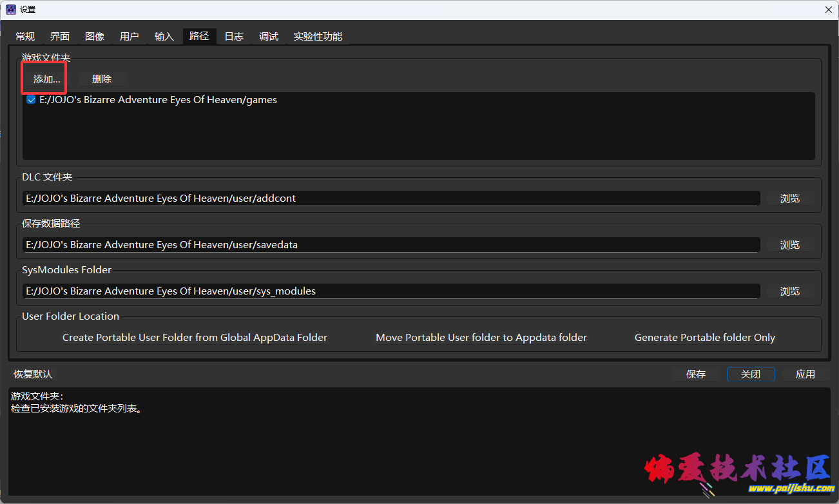Apply changes with the 应用 button
This screenshot has width=839, height=504.
(x=805, y=374)
